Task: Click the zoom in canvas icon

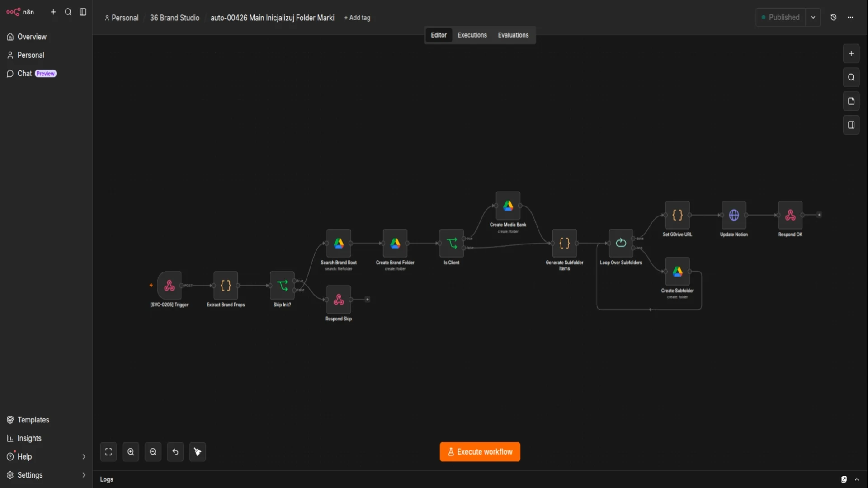Action: coord(131,452)
